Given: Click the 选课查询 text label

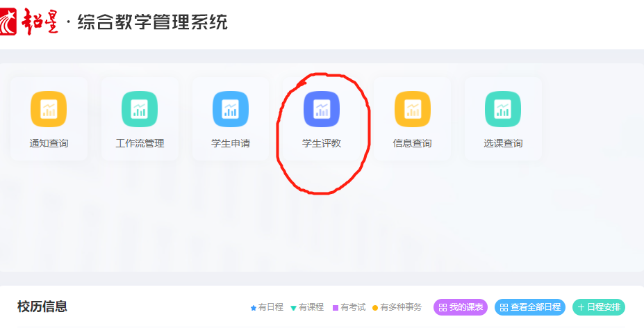Looking at the screenshot, I should click(503, 144).
